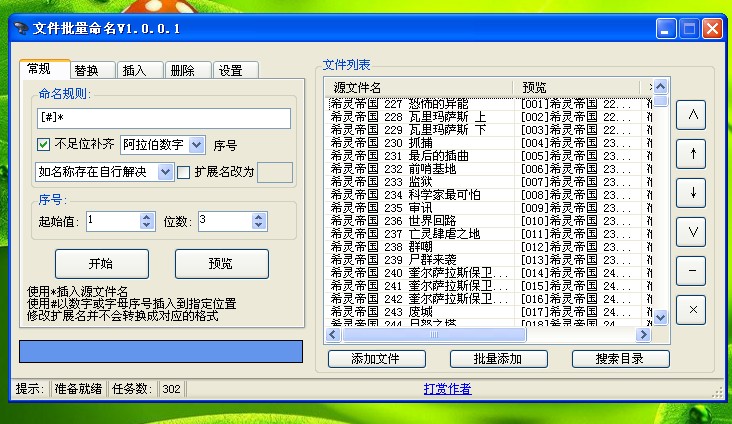The image size is (732, 424).
Task: Decrease 位数 with spinner down arrow
Action: click(x=258, y=225)
